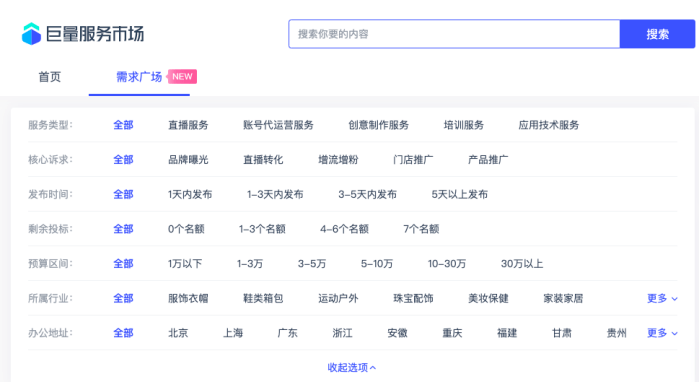Screen dimensions: 699x382
Task: Pick 7个名额 remaining bids
Action: (421, 229)
